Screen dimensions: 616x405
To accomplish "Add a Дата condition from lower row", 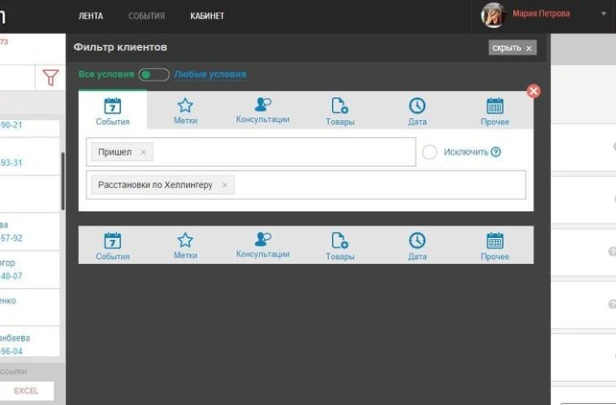I will point(417,246).
